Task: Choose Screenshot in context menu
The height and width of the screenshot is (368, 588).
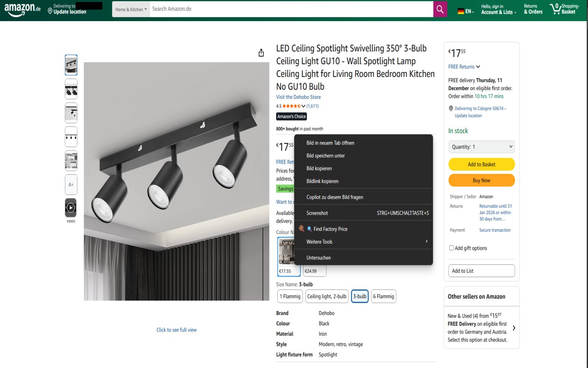Action: [x=363, y=213]
